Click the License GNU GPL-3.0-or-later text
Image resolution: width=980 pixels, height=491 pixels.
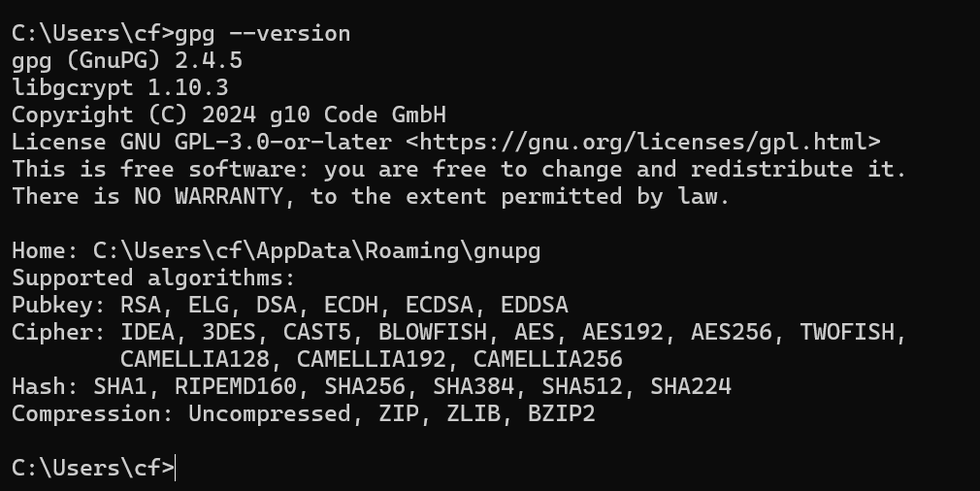point(202,143)
